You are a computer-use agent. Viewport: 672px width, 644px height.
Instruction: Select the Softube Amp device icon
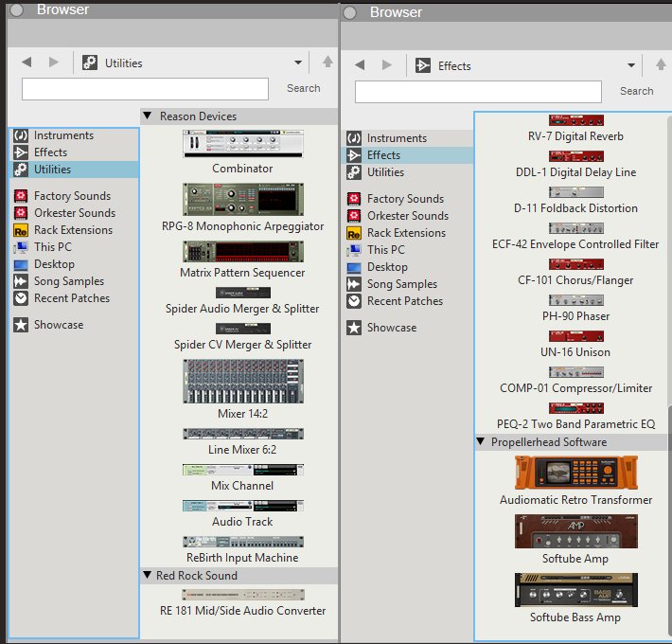point(575,531)
